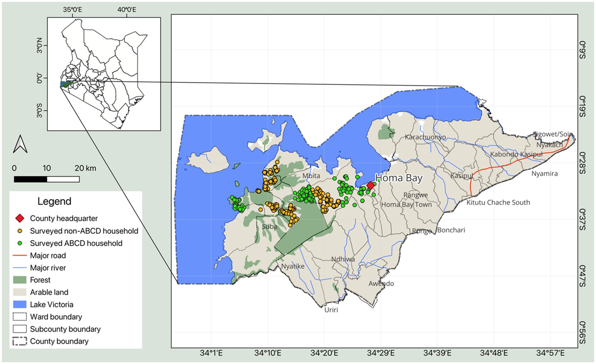This screenshot has height=364, width=596.
Task: Click the Ndhiwa label on map
Action: [x=343, y=259]
